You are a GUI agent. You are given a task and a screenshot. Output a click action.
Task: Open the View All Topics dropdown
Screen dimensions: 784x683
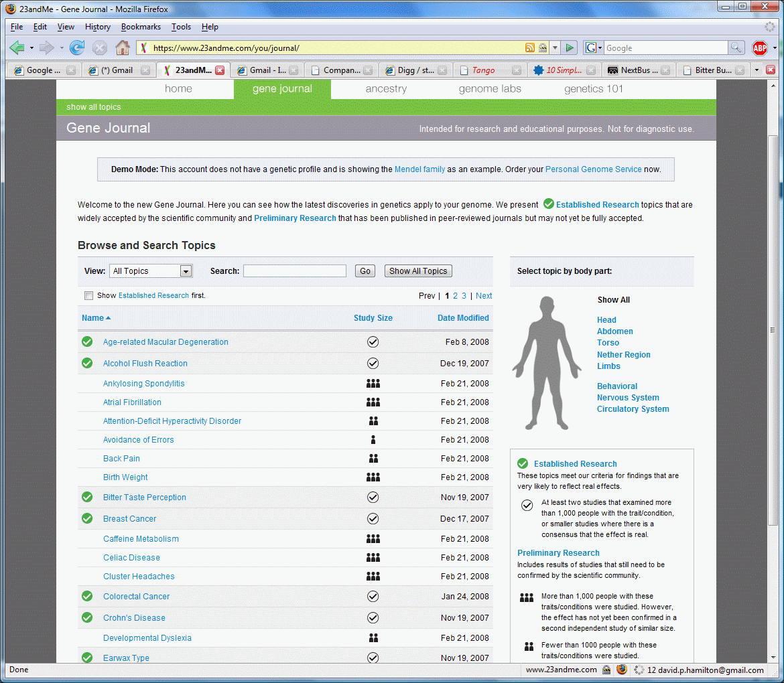click(x=151, y=271)
